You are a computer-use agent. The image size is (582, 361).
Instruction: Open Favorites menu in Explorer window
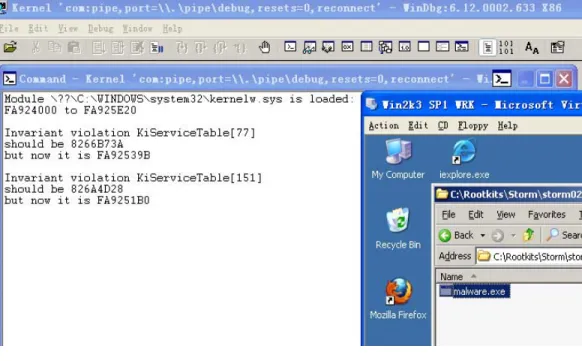[547, 214]
